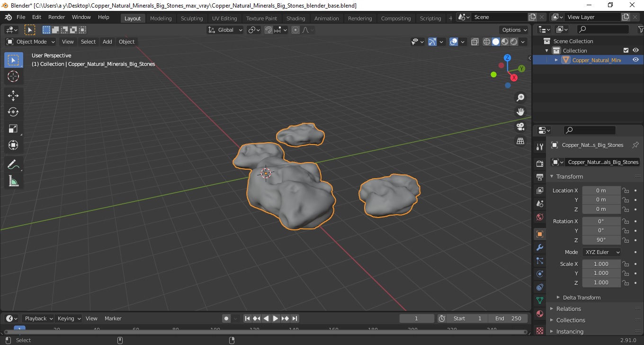Lock the Location X field
The height and width of the screenshot is (345, 644).
click(x=626, y=191)
